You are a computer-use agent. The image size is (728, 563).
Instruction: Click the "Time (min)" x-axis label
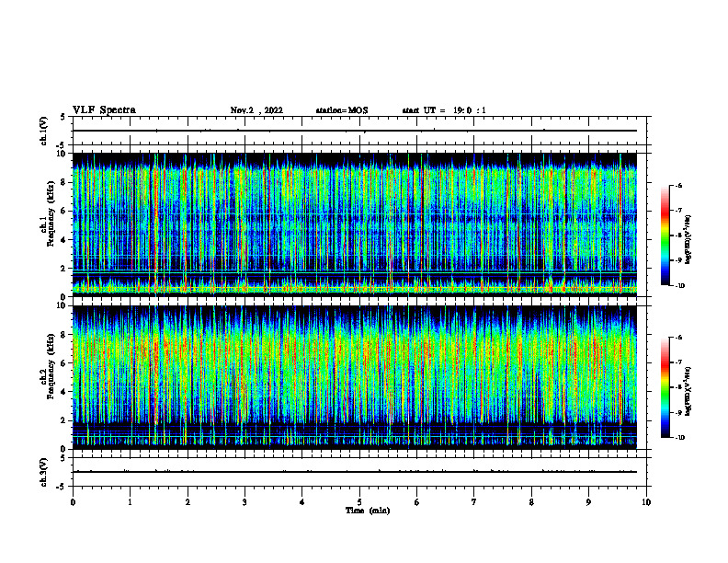368,511
